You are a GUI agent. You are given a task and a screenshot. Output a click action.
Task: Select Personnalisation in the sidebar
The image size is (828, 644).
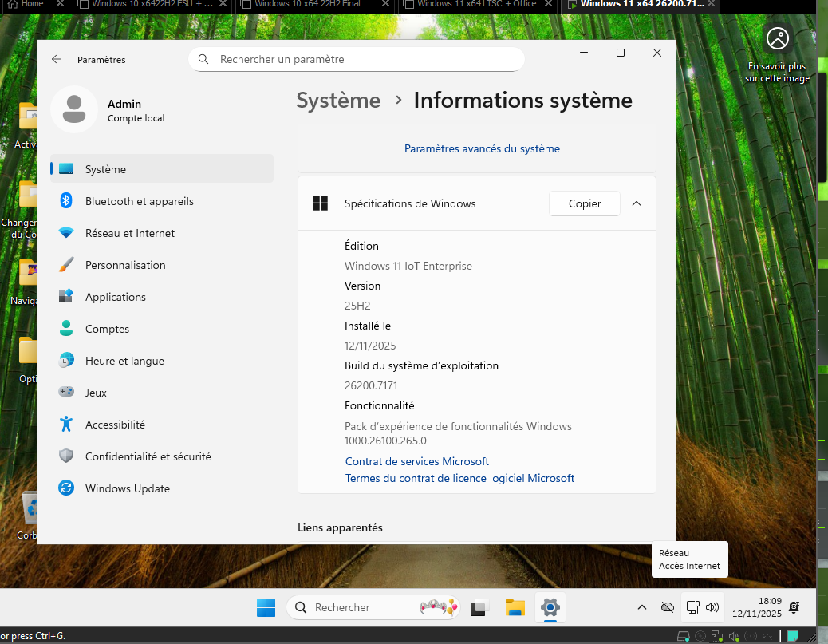tap(125, 265)
